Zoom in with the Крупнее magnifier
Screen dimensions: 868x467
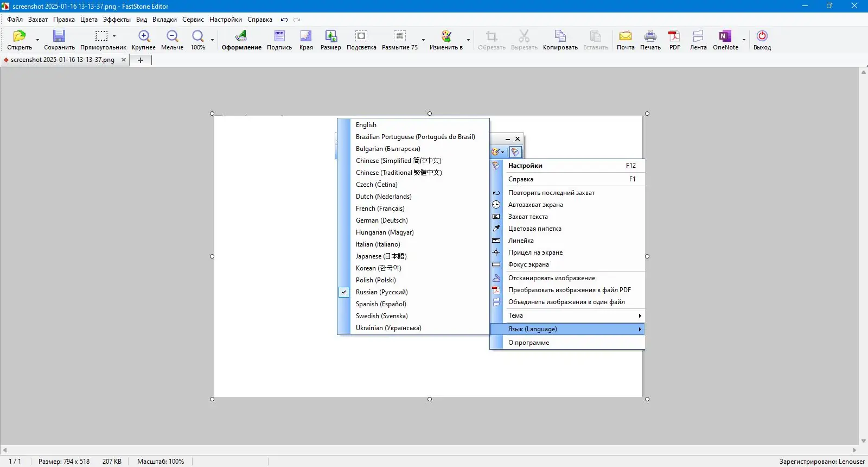144,36
